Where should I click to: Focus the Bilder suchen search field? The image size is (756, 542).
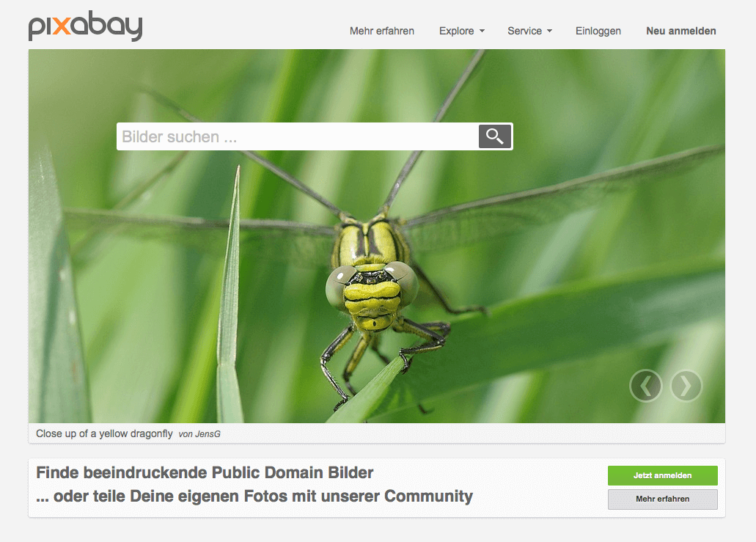297,136
